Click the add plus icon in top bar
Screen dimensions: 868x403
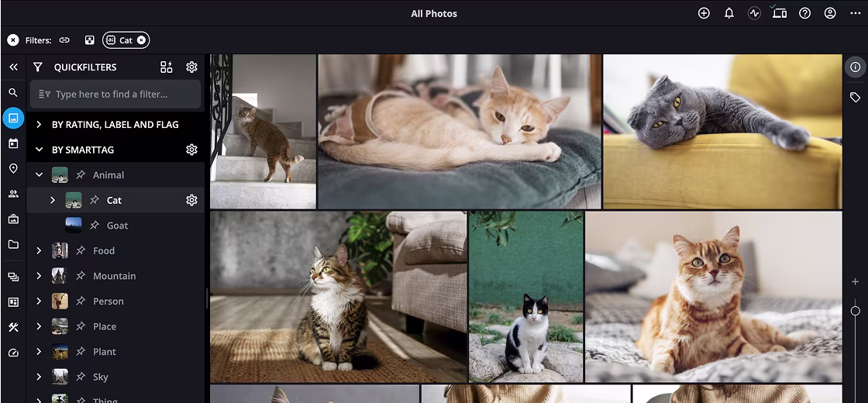(x=704, y=13)
